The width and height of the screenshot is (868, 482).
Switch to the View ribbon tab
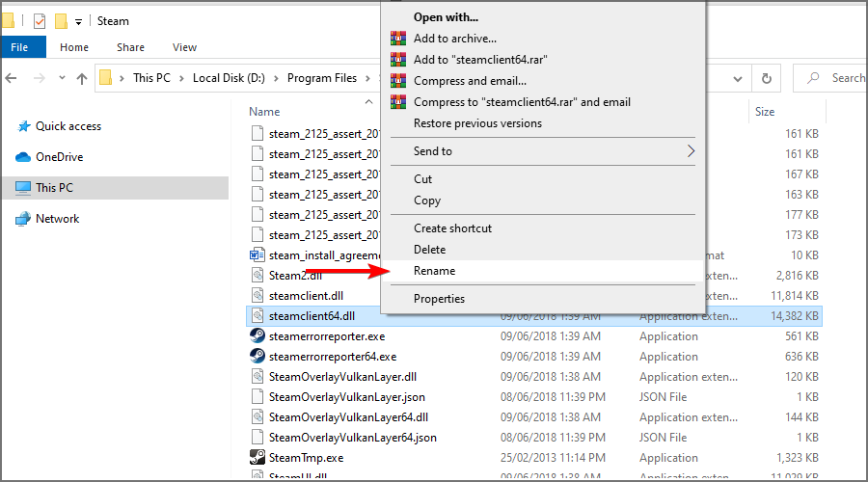click(x=184, y=47)
